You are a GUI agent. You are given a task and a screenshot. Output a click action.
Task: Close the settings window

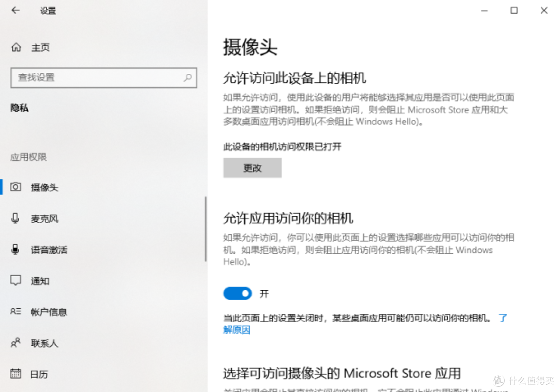[544, 10]
